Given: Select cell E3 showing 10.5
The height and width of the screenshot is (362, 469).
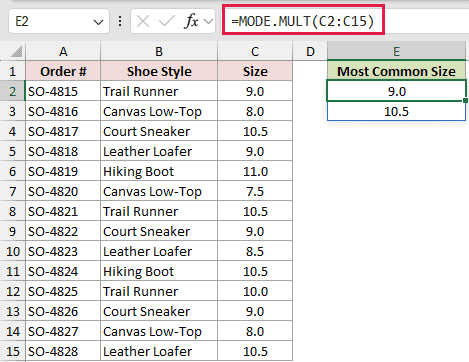Looking at the screenshot, I should (x=396, y=111).
